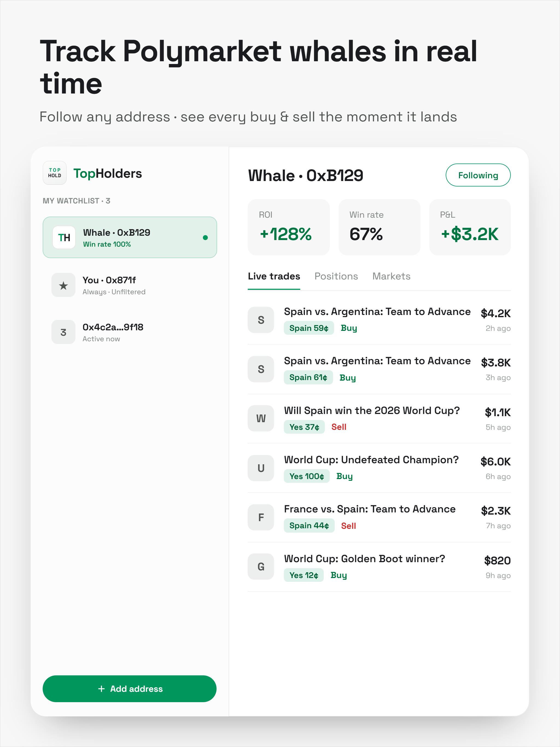This screenshot has height=747, width=560.
Task: Select You 0x871f in the watchlist
Action: click(x=130, y=285)
